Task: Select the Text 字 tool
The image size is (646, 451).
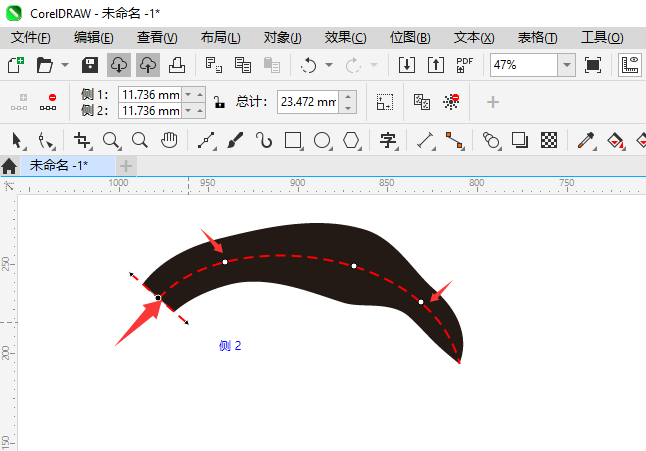Action: tap(388, 140)
